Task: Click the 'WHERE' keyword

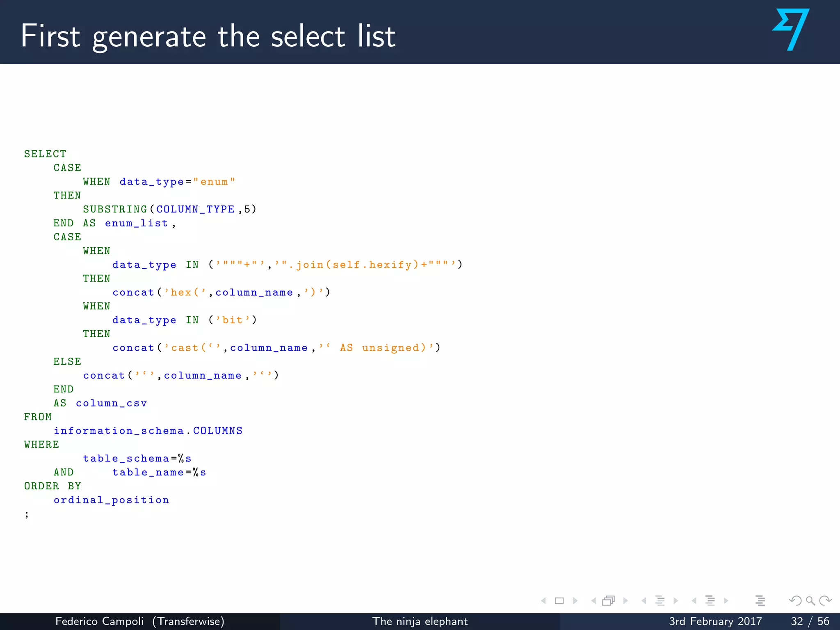Action: (x=41, y=445)
